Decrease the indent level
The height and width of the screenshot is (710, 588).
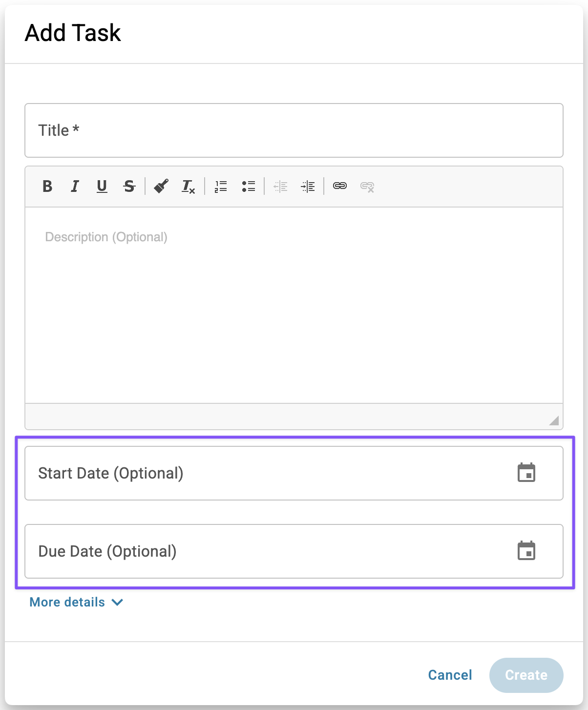(280, 186)
